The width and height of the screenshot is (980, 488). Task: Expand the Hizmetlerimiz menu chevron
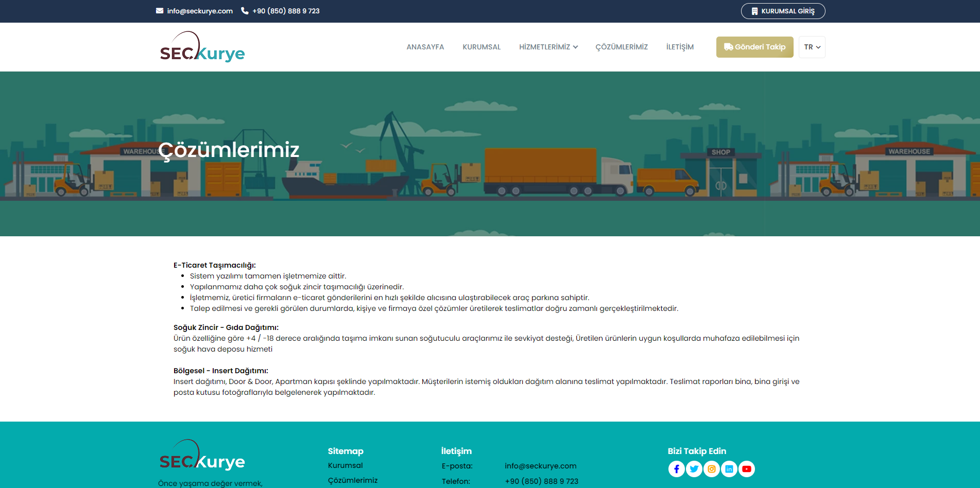click(x=575, y=47)
